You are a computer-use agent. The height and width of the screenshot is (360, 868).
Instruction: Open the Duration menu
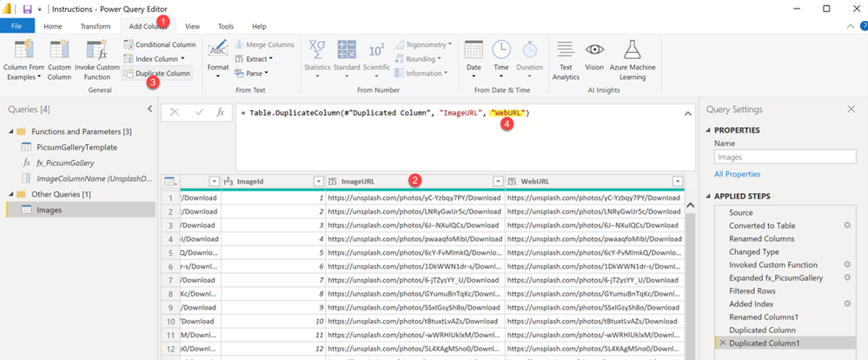[x=530, y=60]
